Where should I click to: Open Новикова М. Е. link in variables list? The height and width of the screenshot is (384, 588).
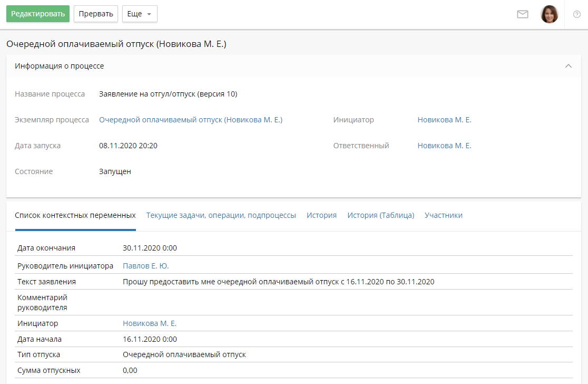click(149, 323)
